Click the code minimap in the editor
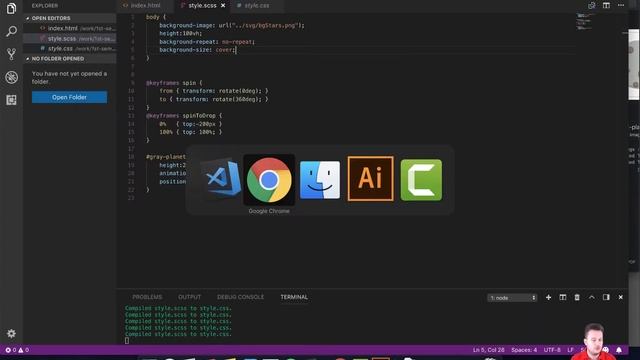 click(x=584, y=22)
